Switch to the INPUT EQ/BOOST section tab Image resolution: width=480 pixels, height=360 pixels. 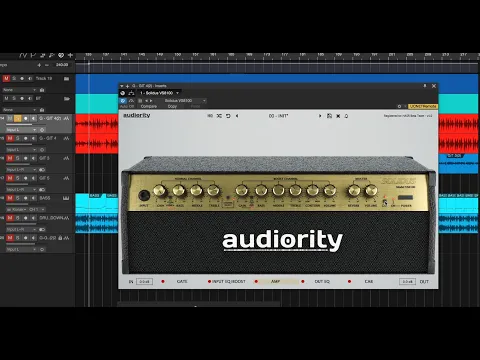click(229, 281)
